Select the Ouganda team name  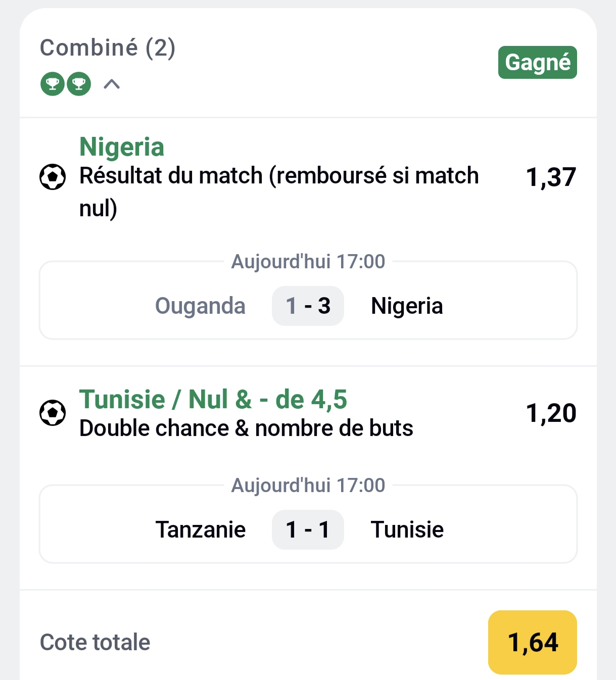point(200,306)
